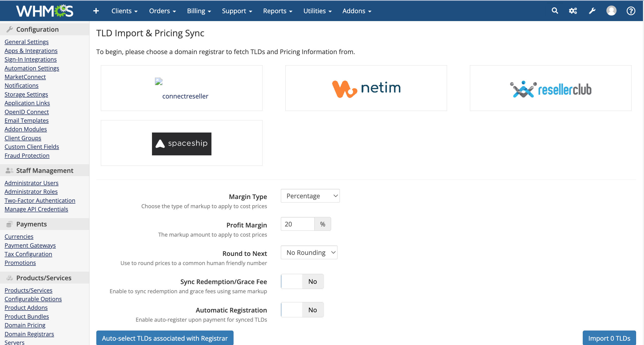Screen dimensions: 644x345
Task: Select the Netim registrar logo
Action: click(366, 88)
